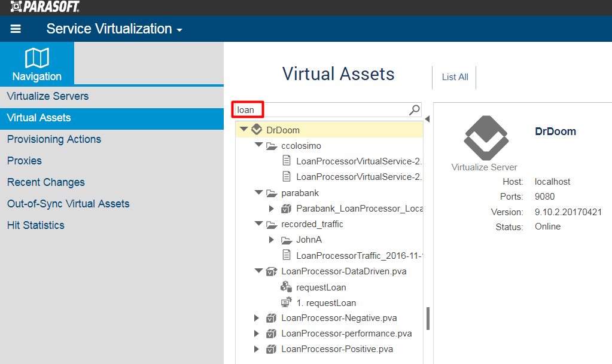Screen dimensions: 612x364
Task: Click the status value 'Online'
Action: pos(547,227)
